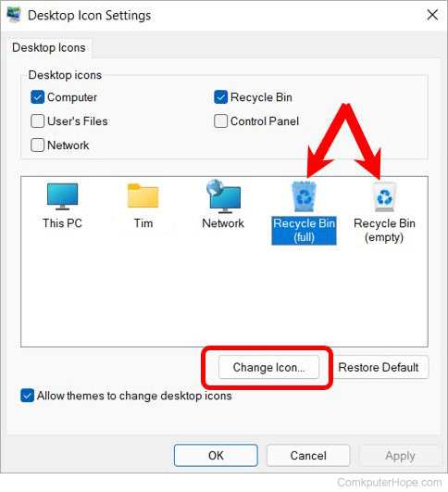
Task: Switch to the Desktop Icons tab
Action: click(x=49, y=47)
